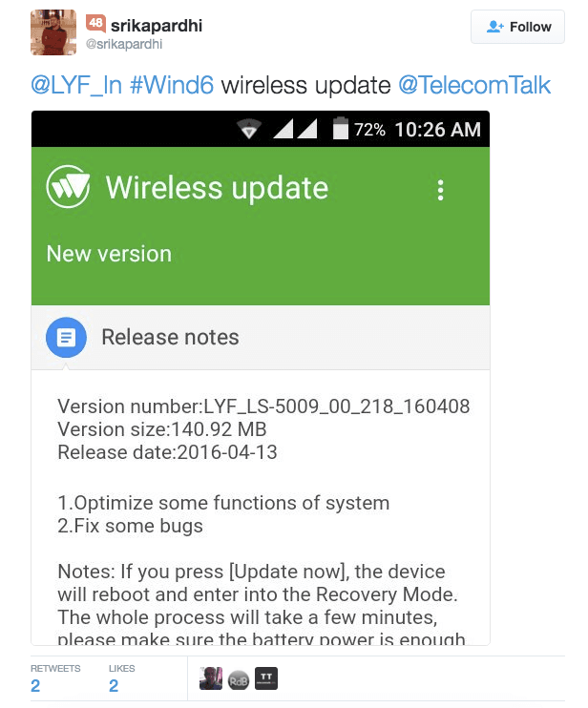Click the orange 48 badge icon
The width and height of the screenshot is (588, 708).
click(95, 24)
